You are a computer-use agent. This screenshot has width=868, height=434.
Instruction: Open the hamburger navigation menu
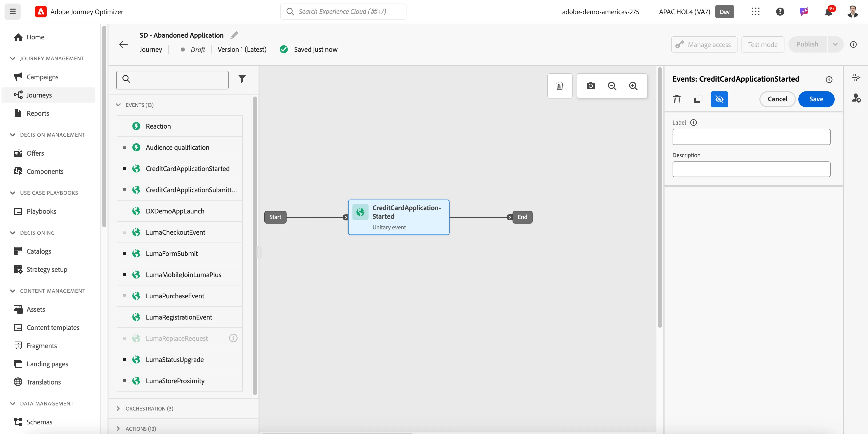(12, 11)
